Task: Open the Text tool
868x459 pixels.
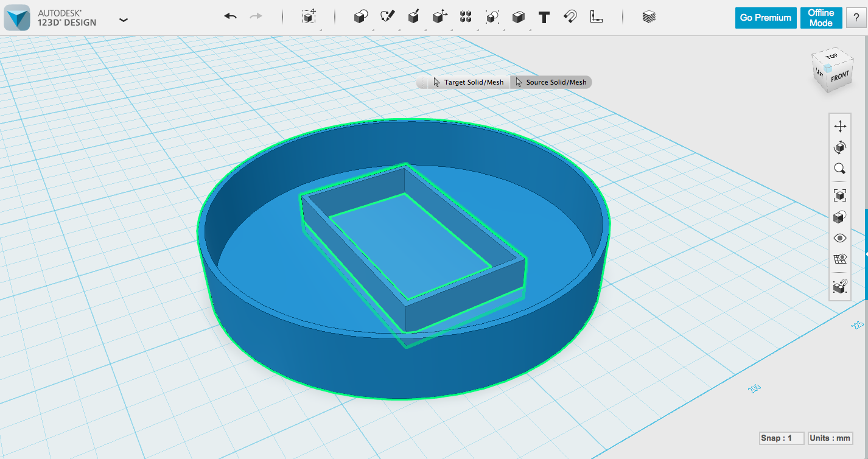Action: coord(544,17)
